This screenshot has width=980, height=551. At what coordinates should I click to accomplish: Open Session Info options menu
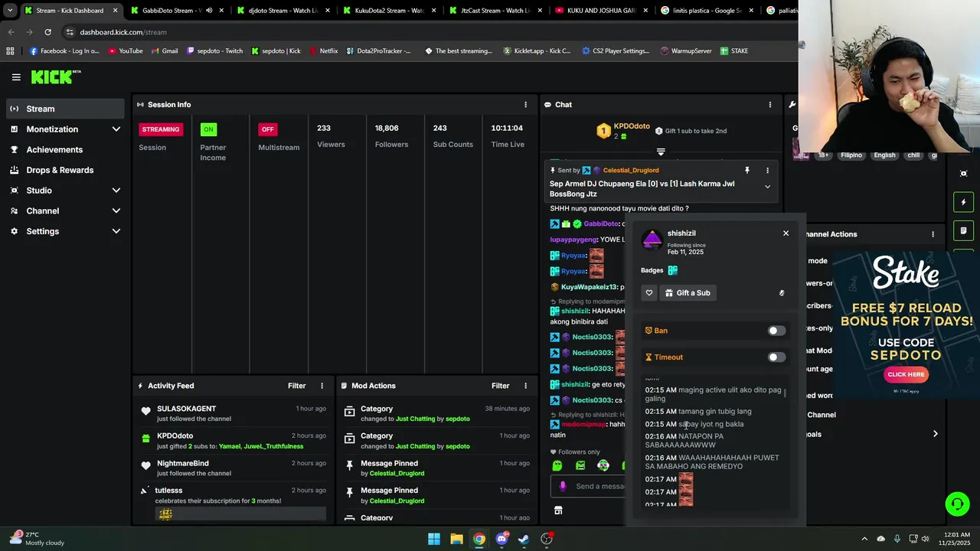click(x=525, y=105)
